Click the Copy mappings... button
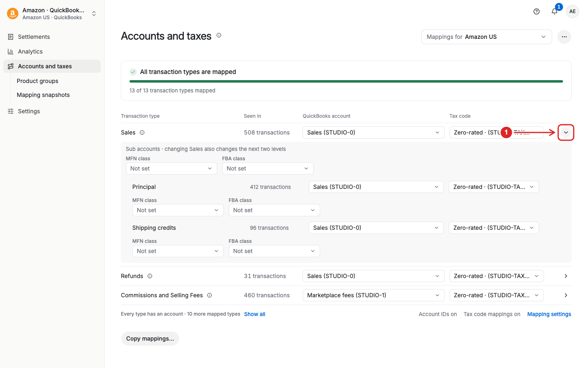Image resolution: width=588 pixels, height=368 pixels. [150, 339]
